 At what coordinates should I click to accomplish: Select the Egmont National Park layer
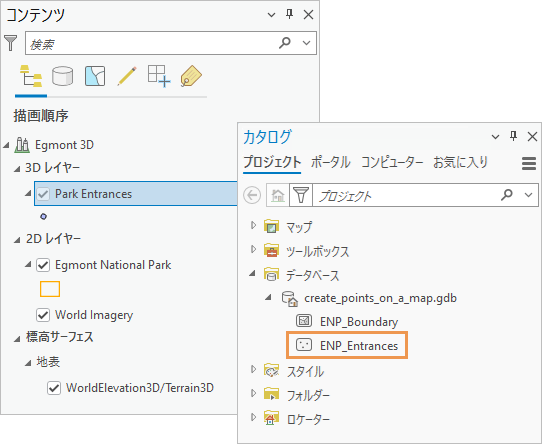[x=113, y=265]
